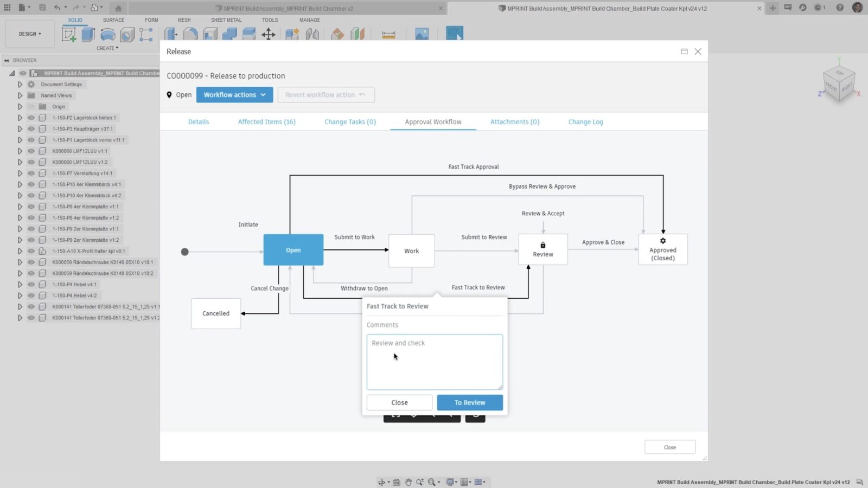The height and width of the screenshot is (488, 868).
Task: Expand the Named Views node
Action: pyautogui.click(x=20, y=95)
